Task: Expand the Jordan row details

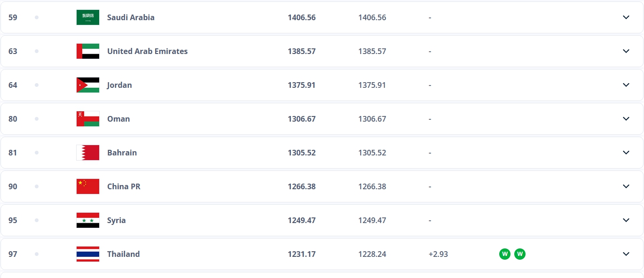Action: [626, 85]
